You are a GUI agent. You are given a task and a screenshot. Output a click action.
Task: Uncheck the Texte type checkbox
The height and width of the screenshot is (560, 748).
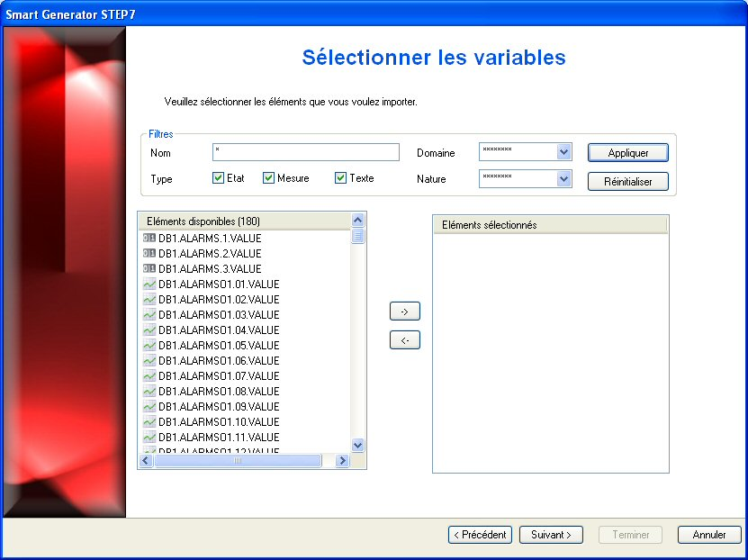340,178
